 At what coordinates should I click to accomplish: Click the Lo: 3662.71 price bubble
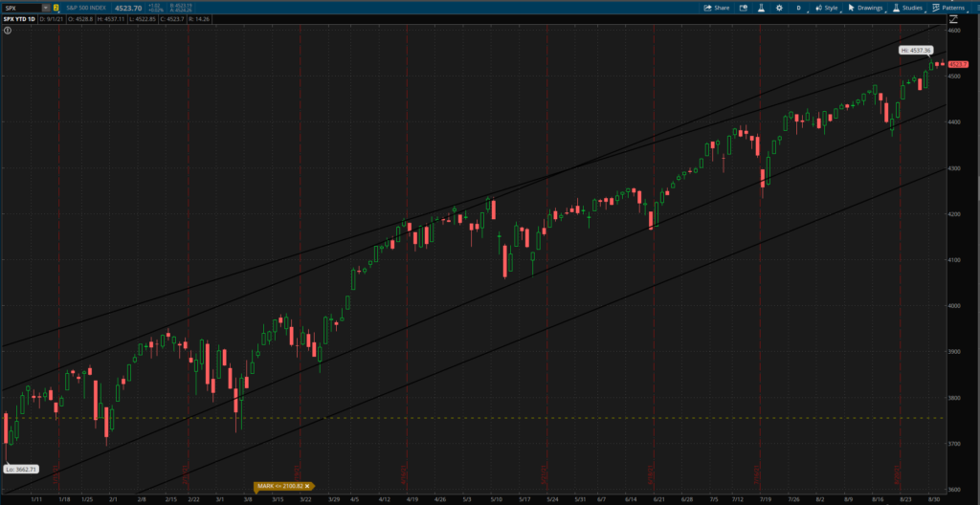click(21, 469)
